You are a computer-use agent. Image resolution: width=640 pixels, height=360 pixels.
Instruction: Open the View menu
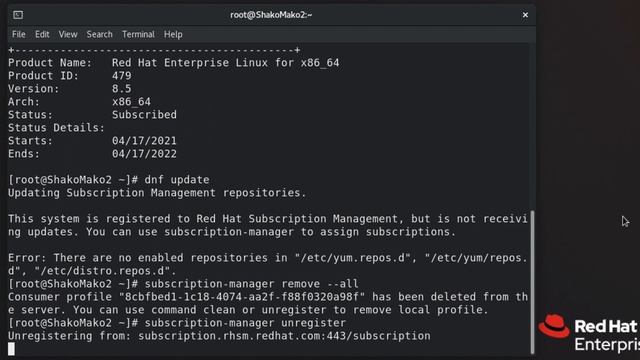68,34
